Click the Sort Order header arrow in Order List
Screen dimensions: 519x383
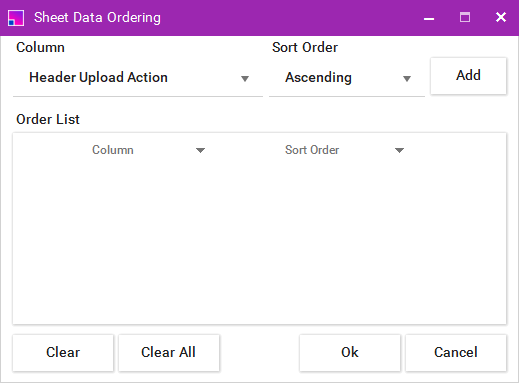399,150
